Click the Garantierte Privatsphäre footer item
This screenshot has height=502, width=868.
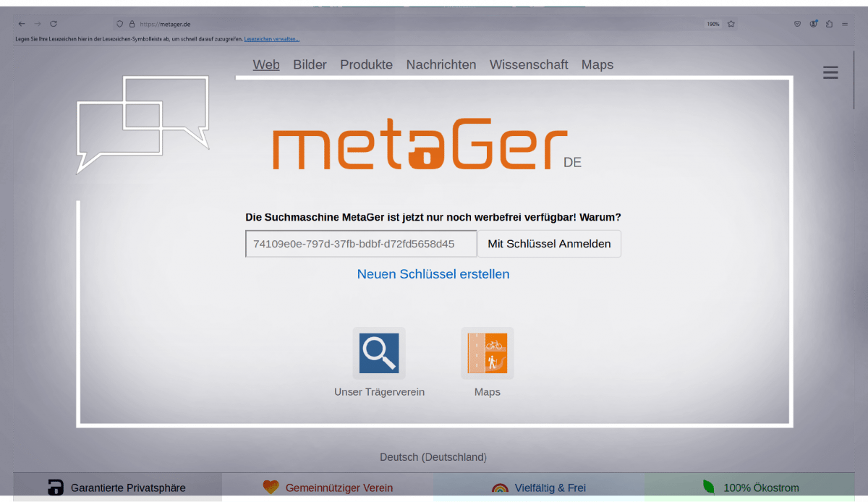117,488
